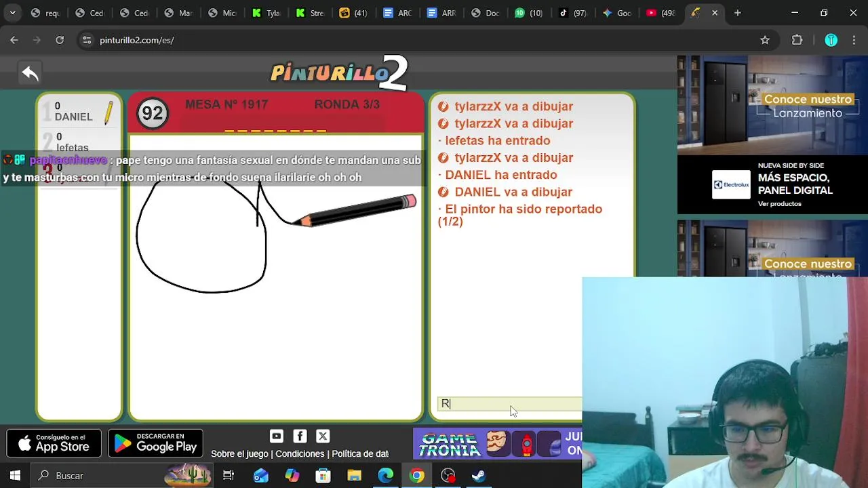Open Copilot from the taskbar
868x488 pixels.
tap(292, 475)
